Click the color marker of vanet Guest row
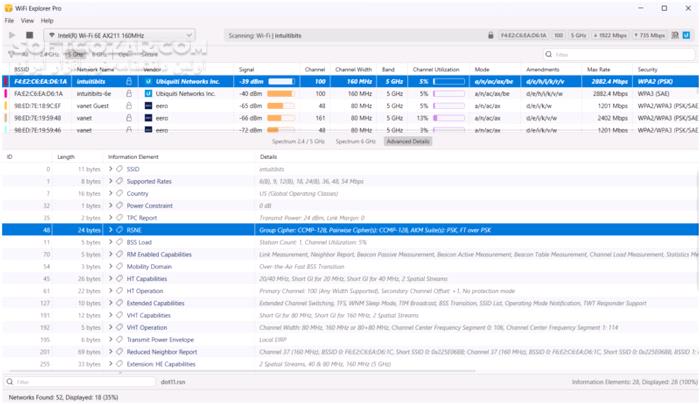 coord(5,106)
